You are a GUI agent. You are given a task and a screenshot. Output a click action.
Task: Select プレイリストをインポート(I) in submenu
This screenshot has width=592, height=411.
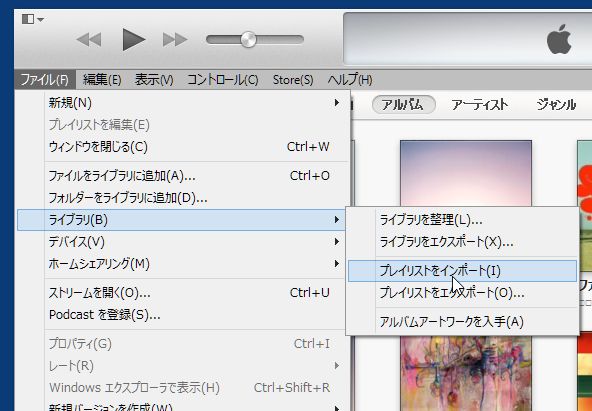[462, 271]
